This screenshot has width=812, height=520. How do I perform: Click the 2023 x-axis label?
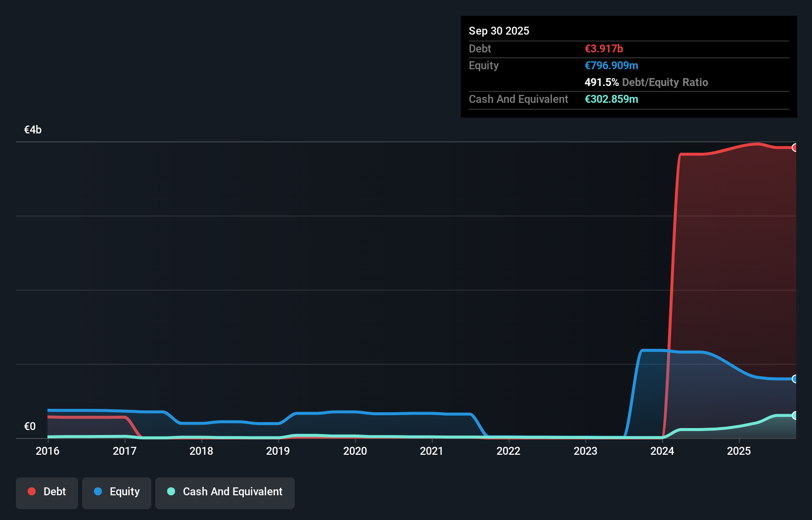coord(586,451)
